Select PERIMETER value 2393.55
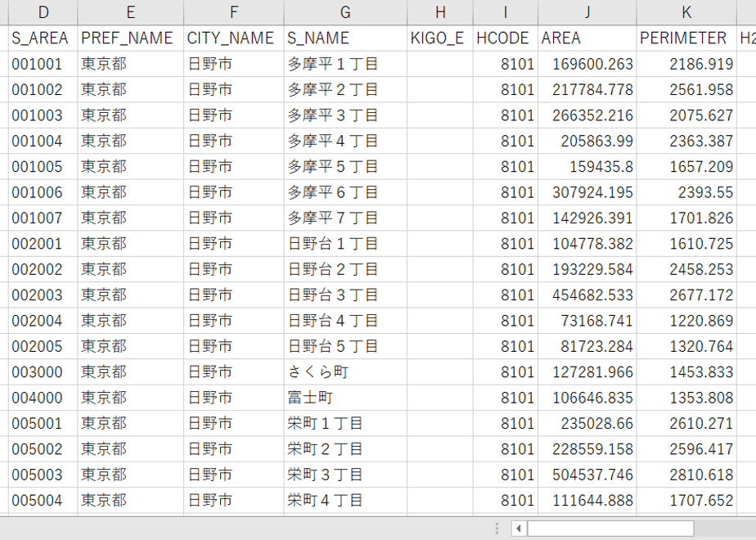Screen dimensions: 756x540 [x=686, y=192]
